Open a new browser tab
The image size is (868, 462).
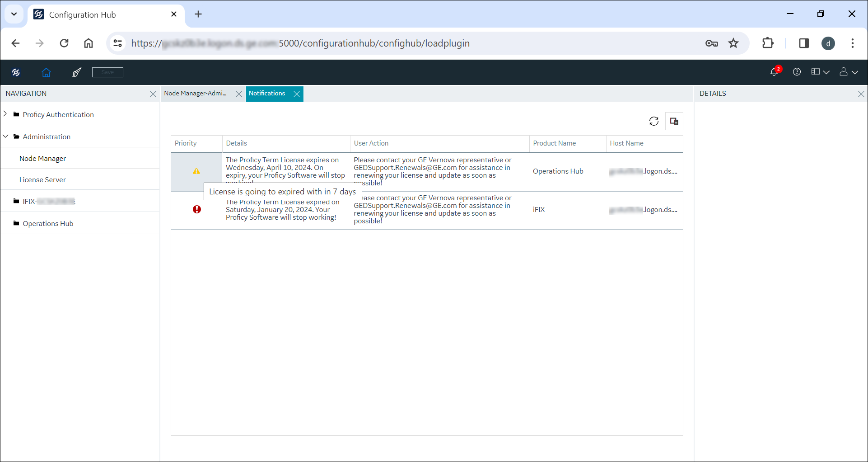198,14
